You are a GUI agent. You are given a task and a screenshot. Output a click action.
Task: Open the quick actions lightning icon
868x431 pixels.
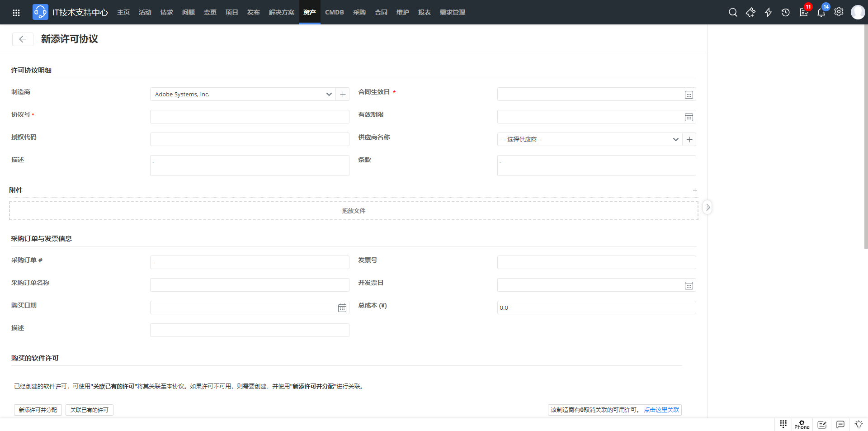click(x=768, y=12)
